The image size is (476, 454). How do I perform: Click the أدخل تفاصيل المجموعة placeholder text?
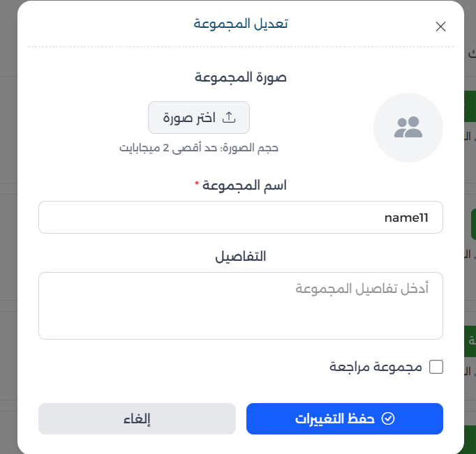tap(362, 288)
